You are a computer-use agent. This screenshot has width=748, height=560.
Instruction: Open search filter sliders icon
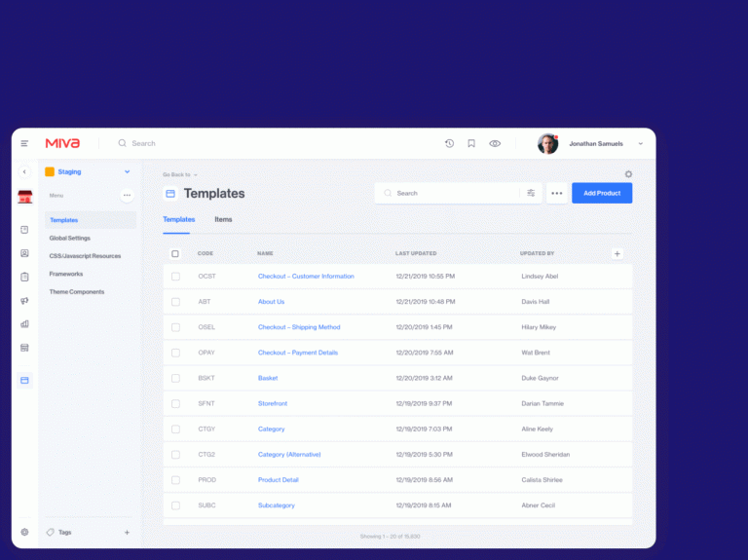[x=531, y=193]
